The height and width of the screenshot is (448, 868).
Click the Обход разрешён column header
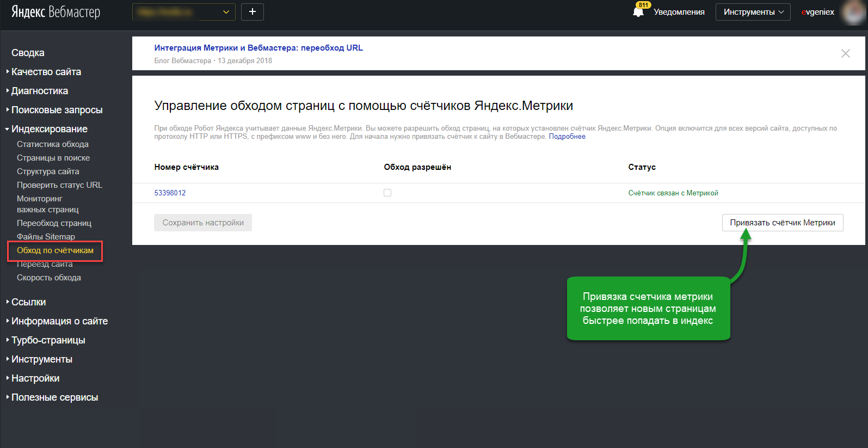point(417,167)
